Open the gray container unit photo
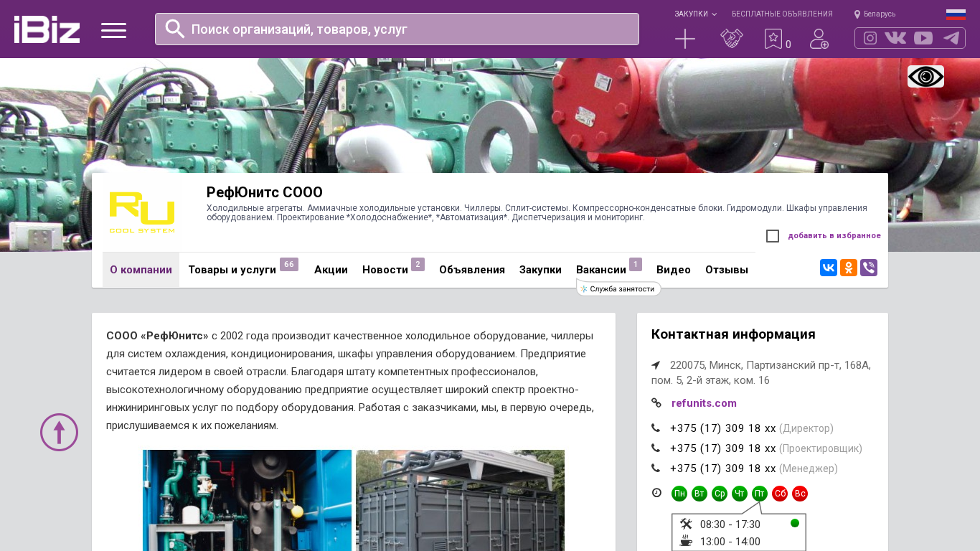 point(460,500)
